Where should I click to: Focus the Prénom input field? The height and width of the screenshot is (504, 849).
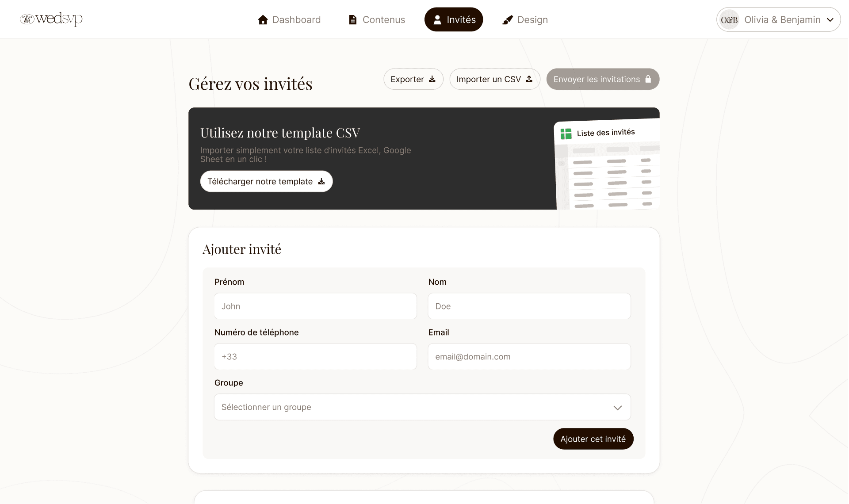(x=315, y=306)
